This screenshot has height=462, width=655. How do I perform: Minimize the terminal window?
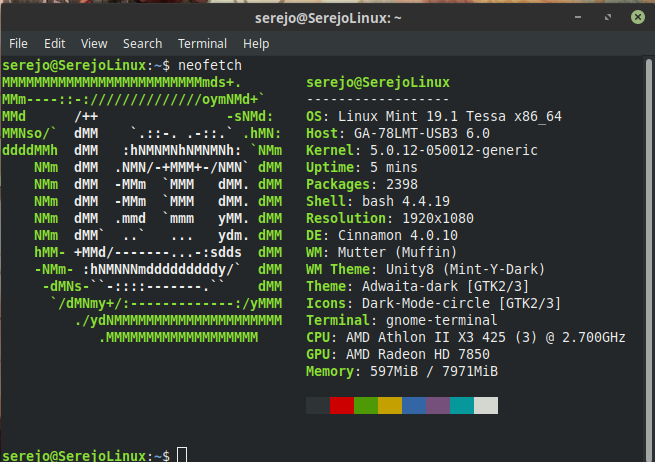[578, 17]
